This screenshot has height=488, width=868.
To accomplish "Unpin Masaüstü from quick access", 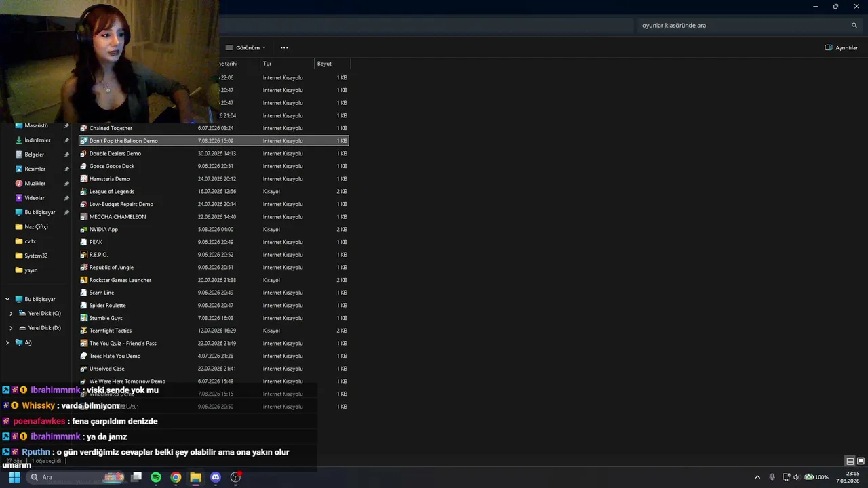I will pos(66,126).
